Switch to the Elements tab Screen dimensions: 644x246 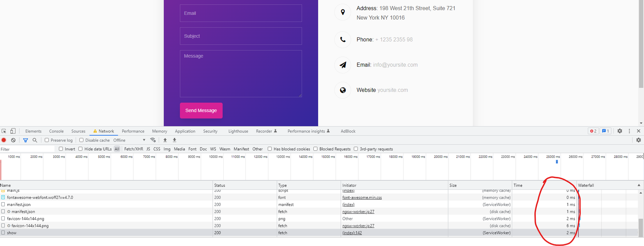(33, 131)
